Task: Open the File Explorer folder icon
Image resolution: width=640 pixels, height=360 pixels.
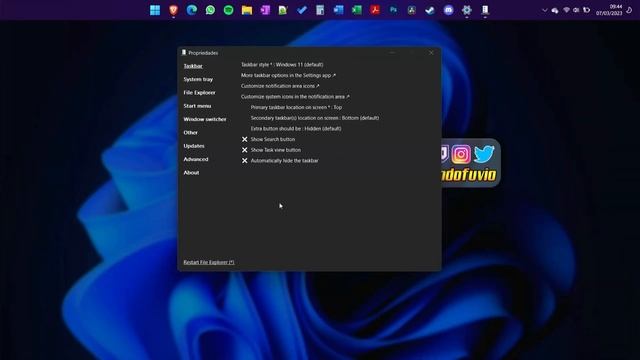Action: 247,10
